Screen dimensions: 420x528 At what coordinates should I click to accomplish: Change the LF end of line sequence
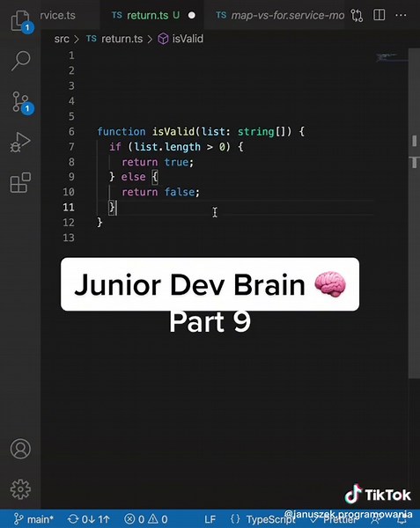pyautogui.click(x=210, y=519)
